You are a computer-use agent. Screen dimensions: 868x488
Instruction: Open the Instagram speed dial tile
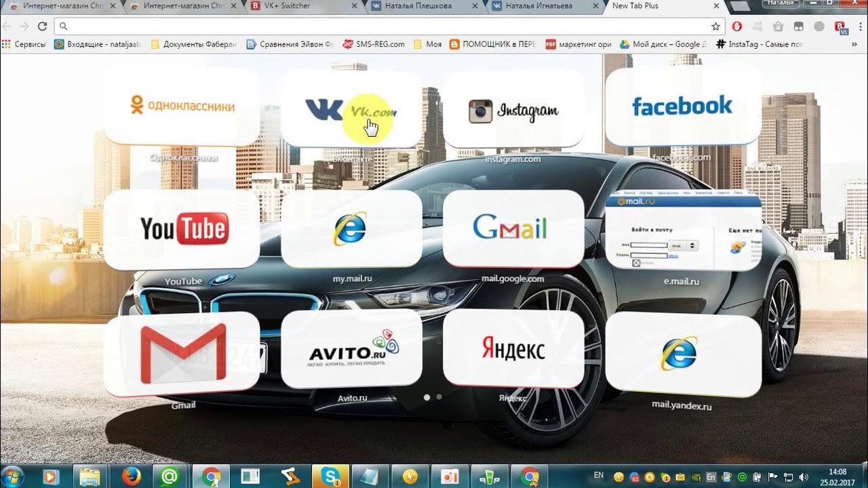(513, 110)
